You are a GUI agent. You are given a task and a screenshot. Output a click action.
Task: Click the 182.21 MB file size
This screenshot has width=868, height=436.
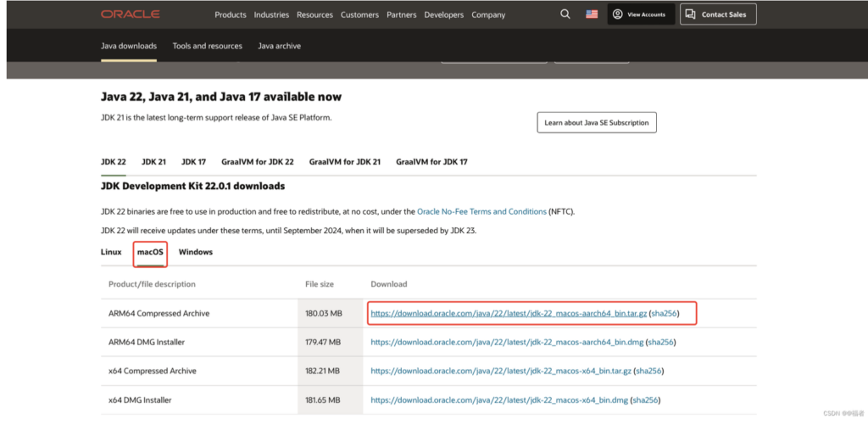click(x=322, y=372)
